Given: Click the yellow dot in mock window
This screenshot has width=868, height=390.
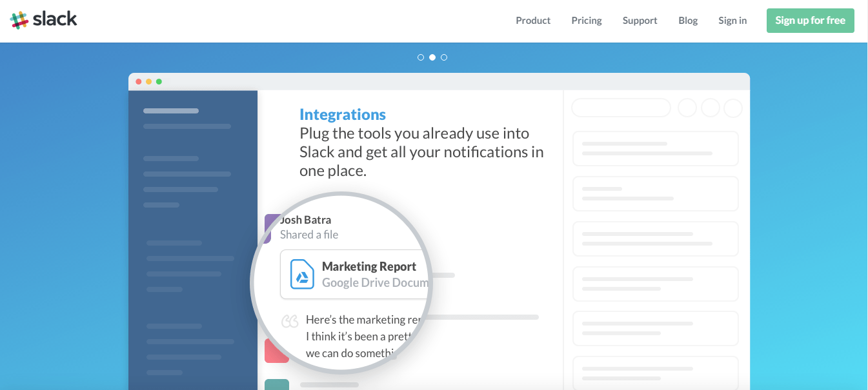Looking at the screenshot, I should pos(148,82).
